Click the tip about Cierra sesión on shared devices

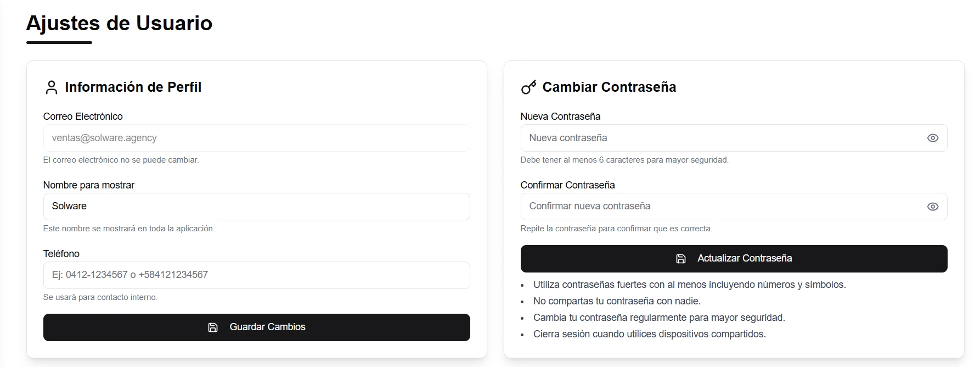pyautogui.click(x=649, y=334)
